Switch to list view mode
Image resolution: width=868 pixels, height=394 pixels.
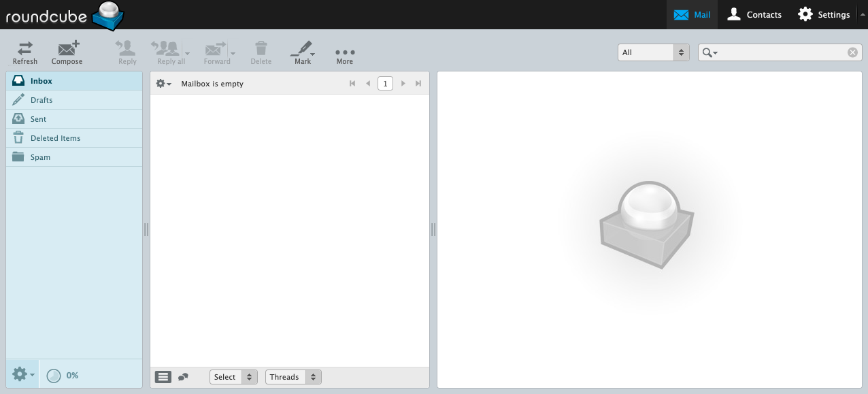[163, 377]
